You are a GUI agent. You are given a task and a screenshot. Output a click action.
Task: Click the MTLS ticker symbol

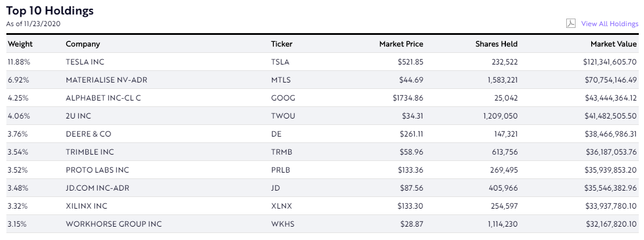281,80
